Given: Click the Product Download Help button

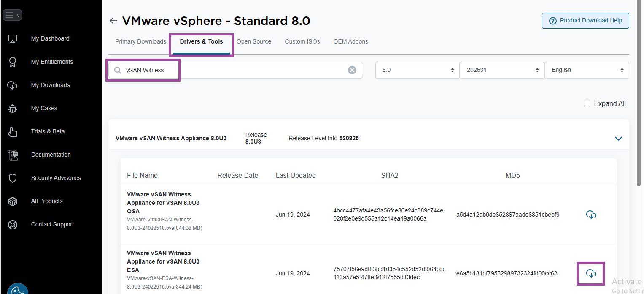Looking at the screenshot, I should point(585,21).
